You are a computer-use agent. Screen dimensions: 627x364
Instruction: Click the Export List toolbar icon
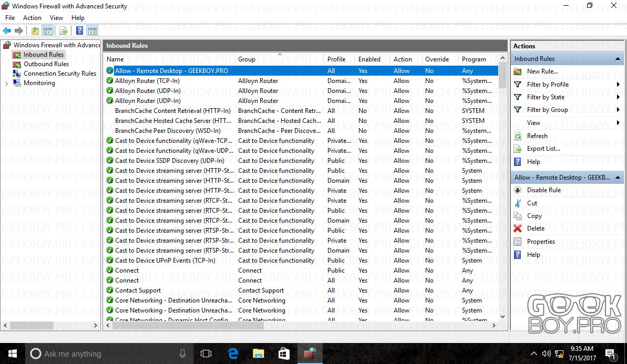(63, 31)
